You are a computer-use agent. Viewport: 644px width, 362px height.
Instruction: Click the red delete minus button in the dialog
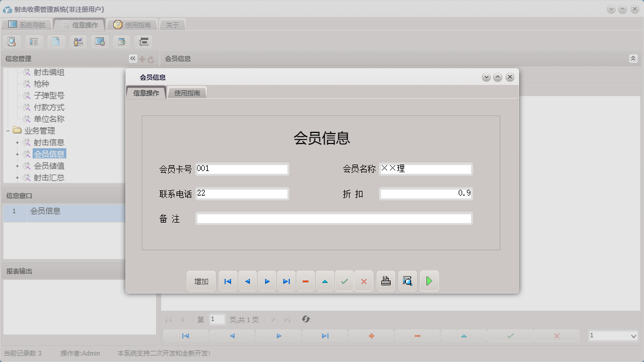pyautogui.click(x=306, y=281)
